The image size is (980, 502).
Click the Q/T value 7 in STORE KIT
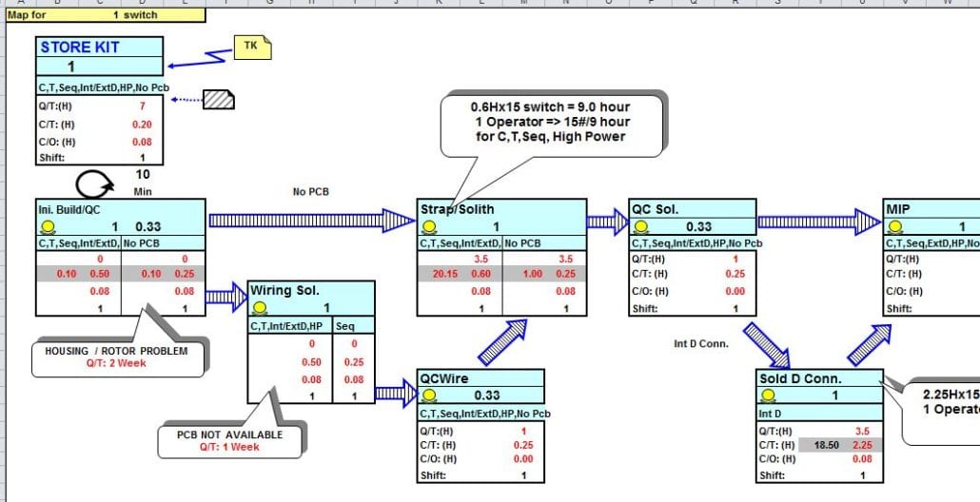143,106
